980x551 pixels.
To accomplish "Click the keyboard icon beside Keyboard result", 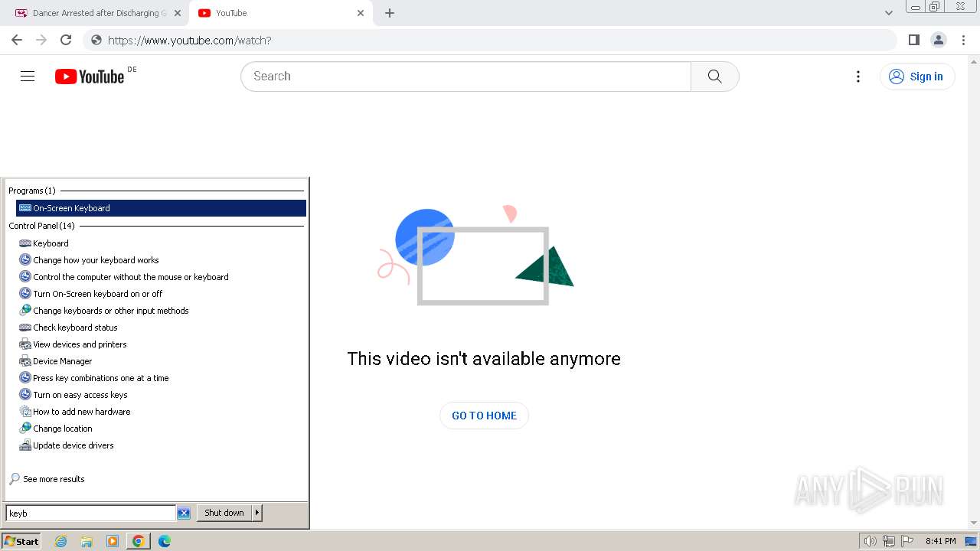I will coord(25,243).
